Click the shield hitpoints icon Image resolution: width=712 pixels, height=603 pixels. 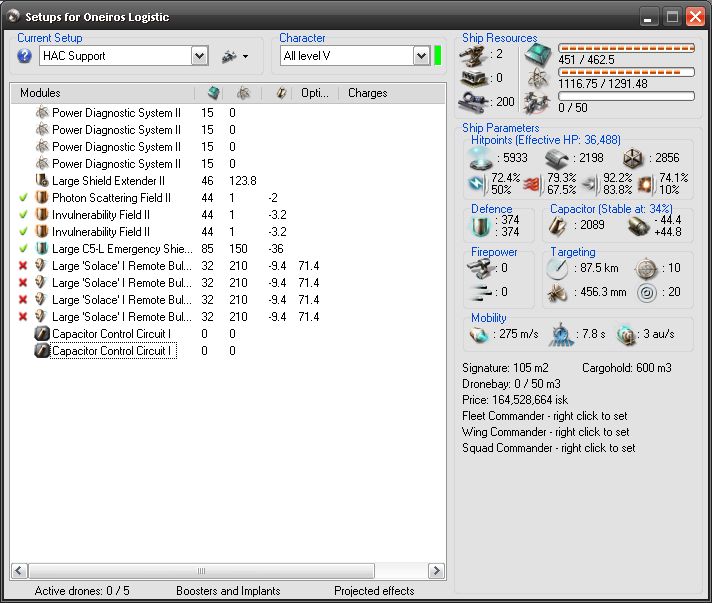[x=481, y=158]
